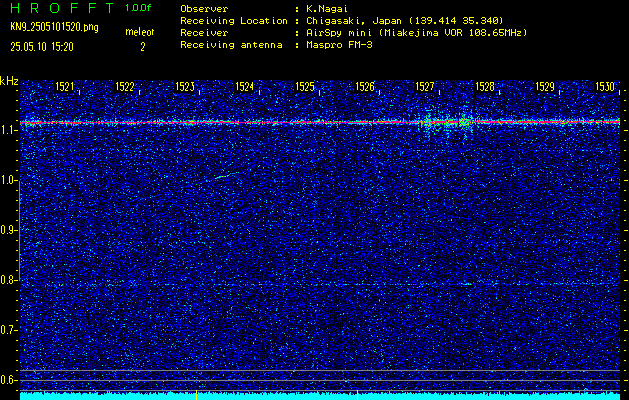Click the 0.9 kHz axis label
This screenshot has height=400, width=629.
pyautogui.click(x=8, y=230)
